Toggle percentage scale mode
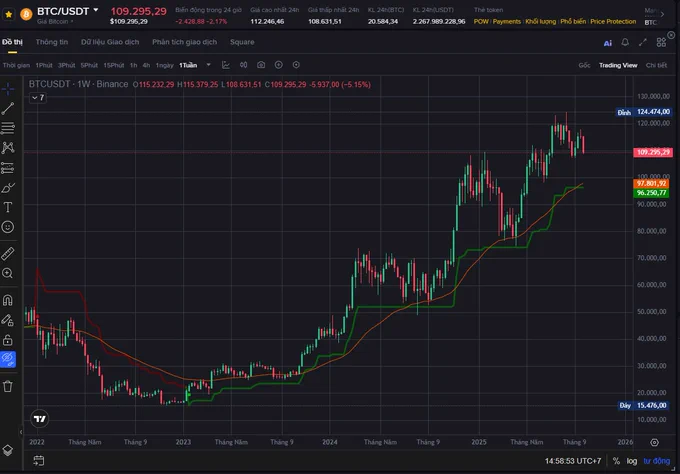680x474 pixels. (x=616, y=461)
